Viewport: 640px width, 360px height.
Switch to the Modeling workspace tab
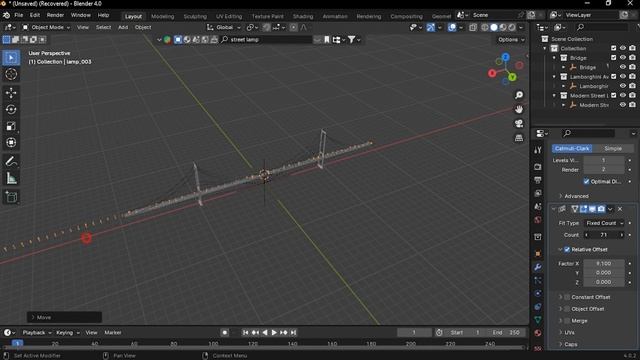click(x=162, y=16)
